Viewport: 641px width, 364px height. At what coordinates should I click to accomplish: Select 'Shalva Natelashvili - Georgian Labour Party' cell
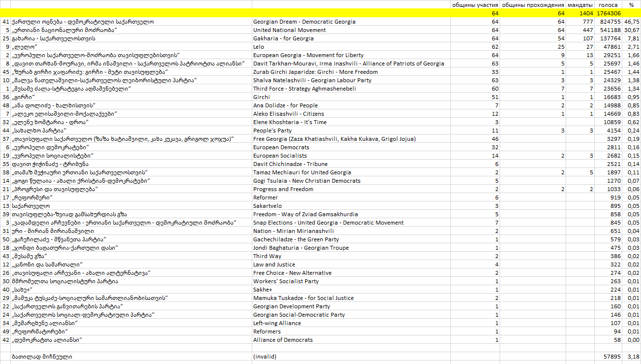351,80
